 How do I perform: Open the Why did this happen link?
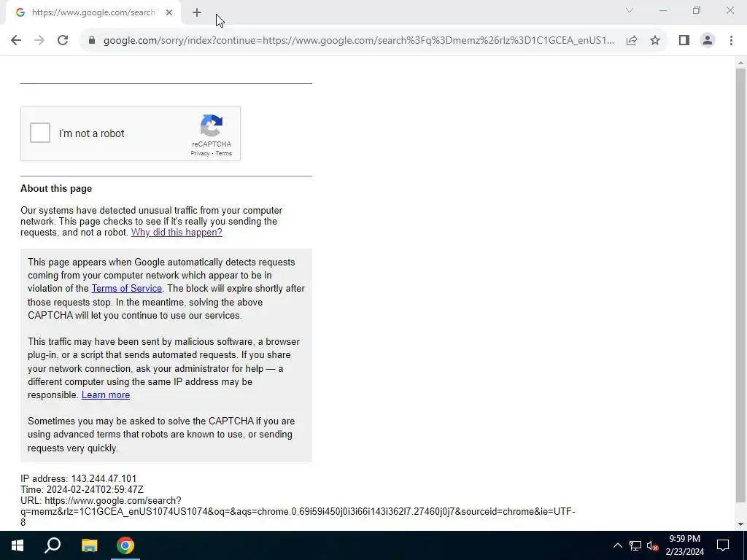[x=177, y=233]
